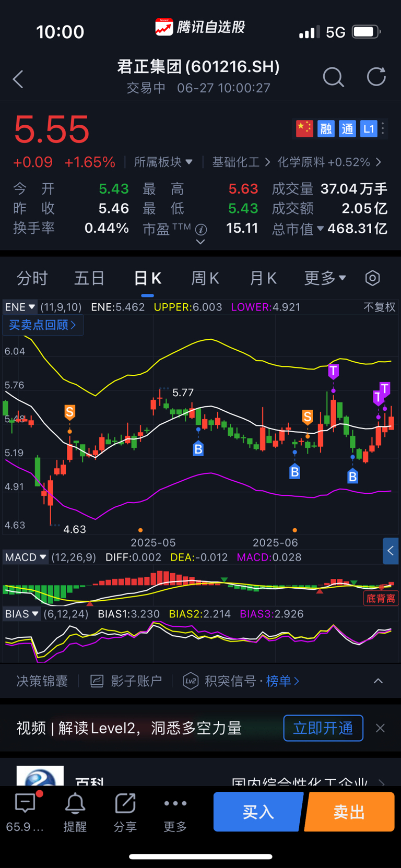This screenshot has width=401, height=868.
Task: Tap the 通 stock connect badge
Action: [x=347, y=128]
